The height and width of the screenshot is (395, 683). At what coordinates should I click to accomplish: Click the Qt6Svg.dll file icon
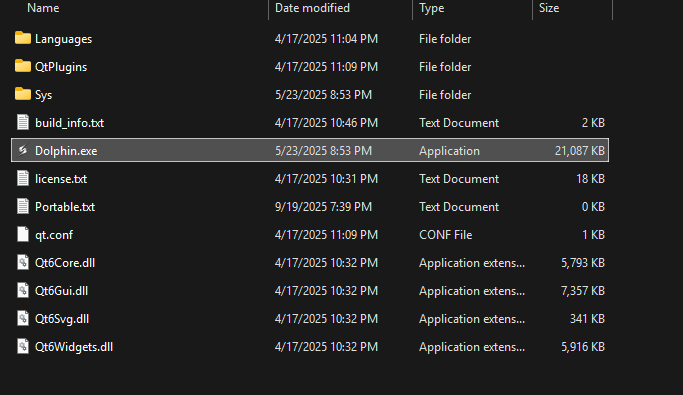pyautogui.click(x=23, y=318)
